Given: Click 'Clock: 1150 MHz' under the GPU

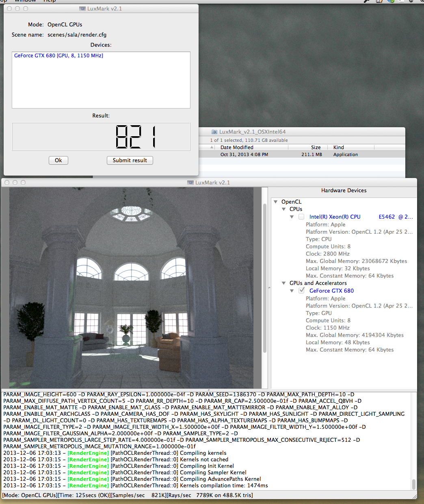Looking at the screenshot, I should coord(327,328).
